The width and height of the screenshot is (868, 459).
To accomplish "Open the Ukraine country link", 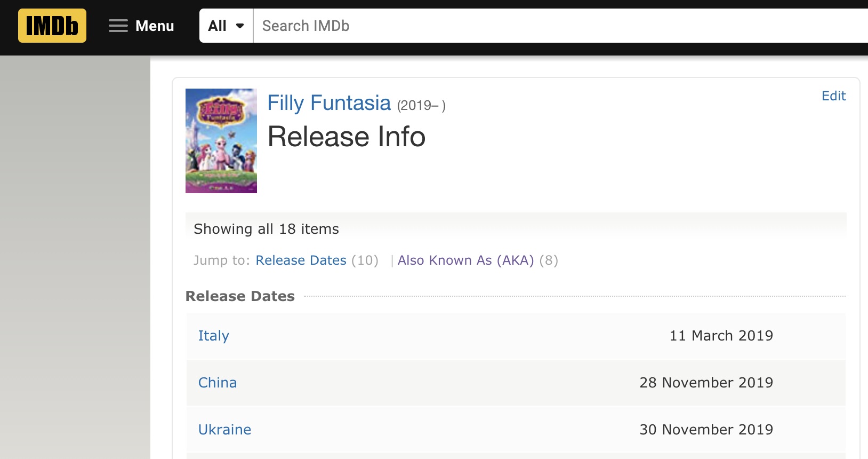I will coord(224,430).
